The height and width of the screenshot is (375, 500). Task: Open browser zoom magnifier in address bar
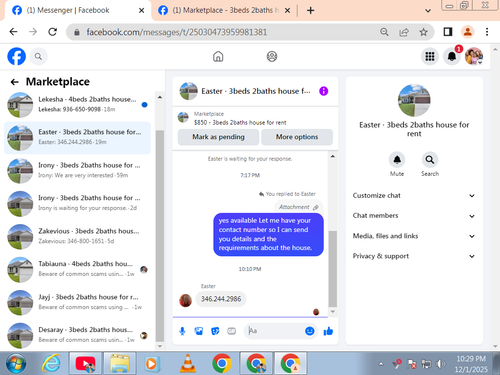tap(384, 32)
